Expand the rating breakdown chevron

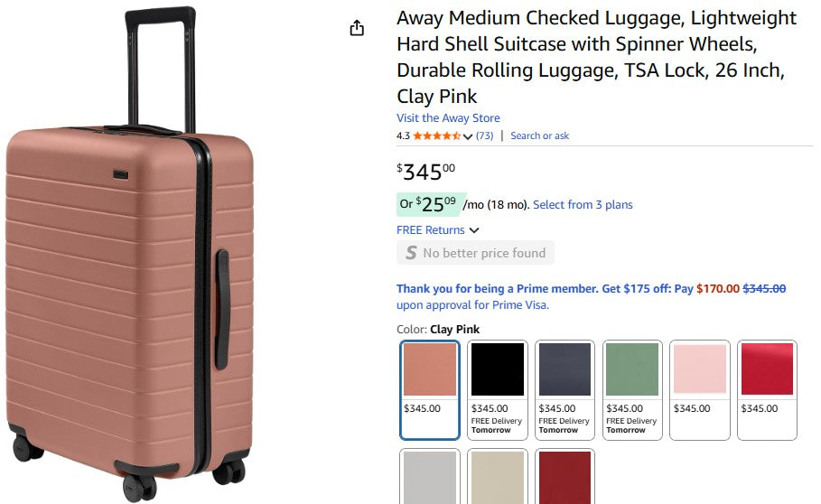pos(468,136)
